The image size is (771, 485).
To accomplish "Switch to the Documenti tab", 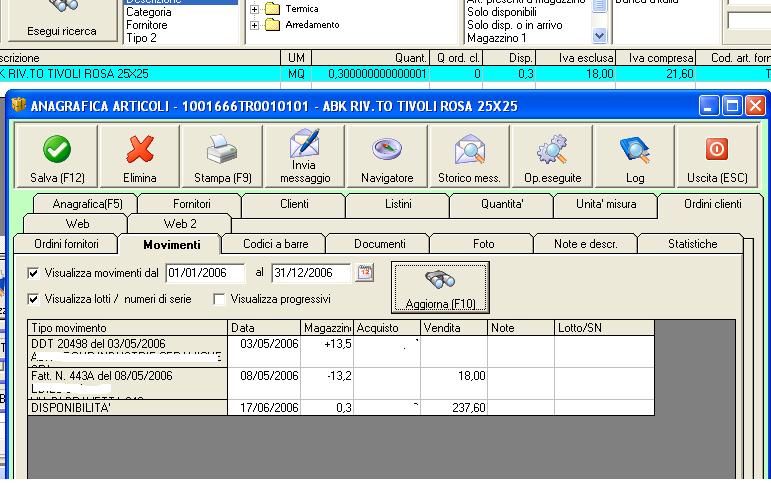I will (380, 244).
